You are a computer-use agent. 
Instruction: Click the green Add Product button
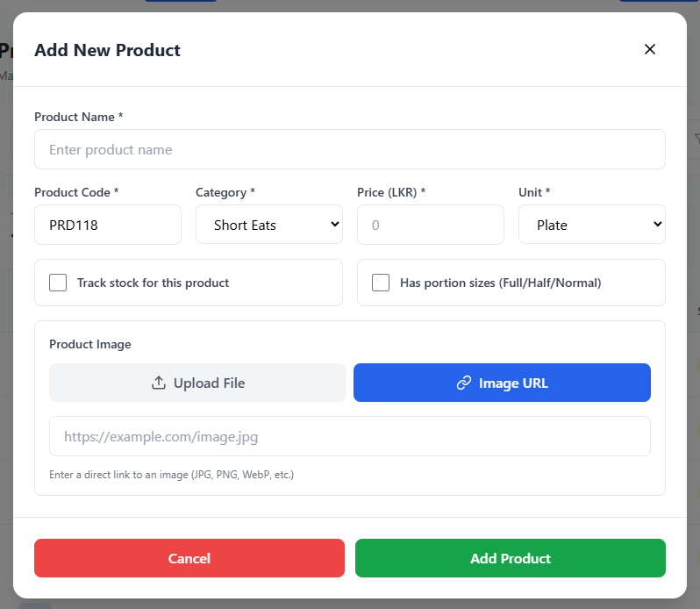point(511,558)
